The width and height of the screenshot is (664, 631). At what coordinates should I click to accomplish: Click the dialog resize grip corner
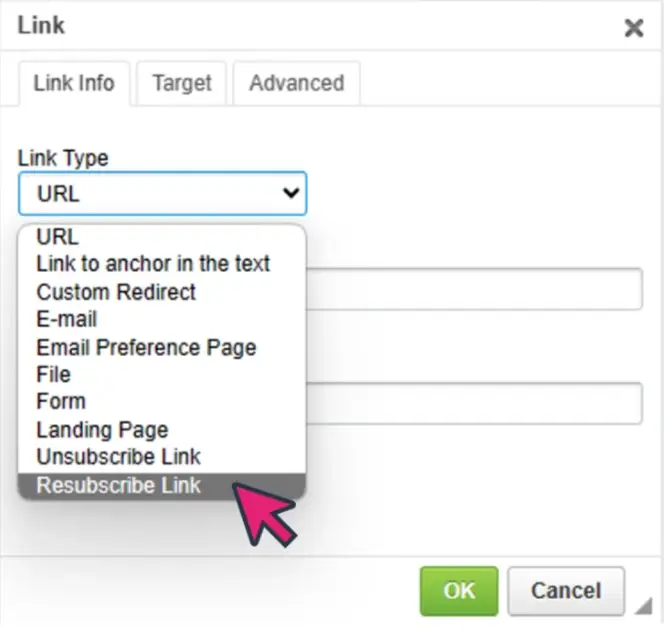(x=644, y=605)
